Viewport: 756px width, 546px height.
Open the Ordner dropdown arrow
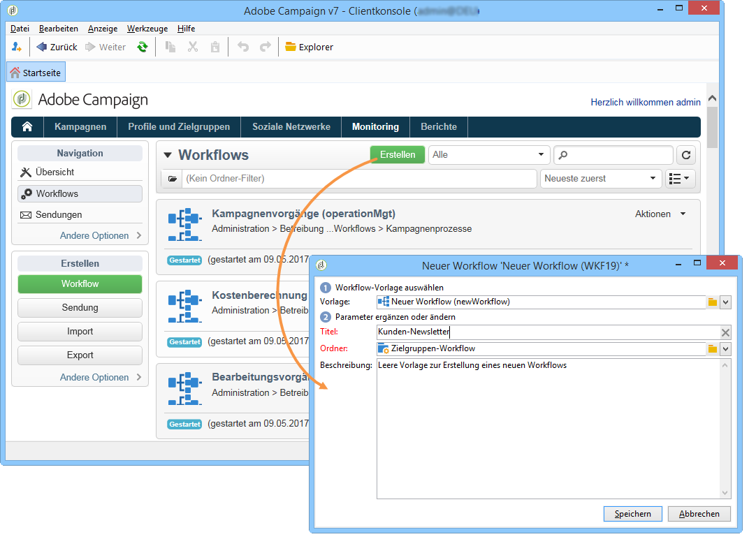coord(726,349)
